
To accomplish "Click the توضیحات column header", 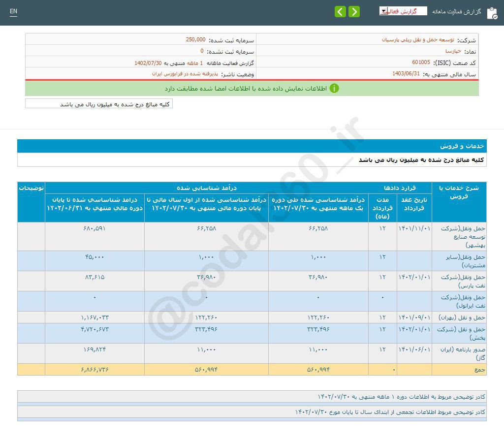I will (31, 187).
